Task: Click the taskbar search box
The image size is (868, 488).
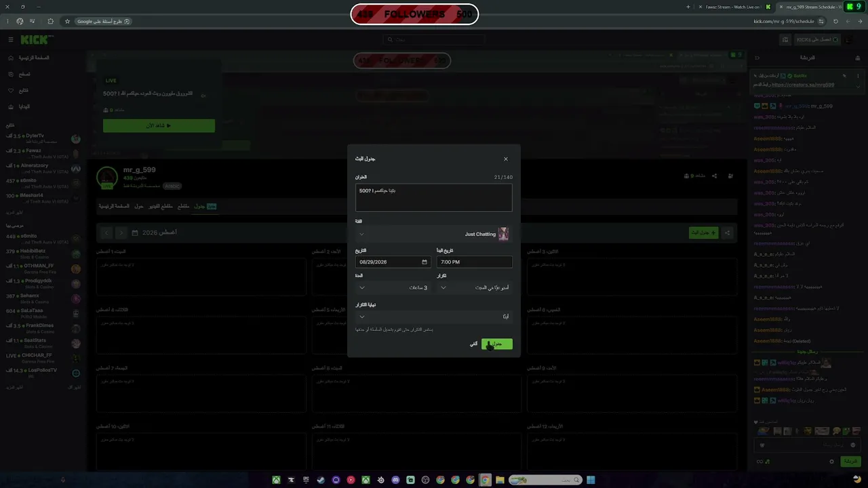Action: click(545, 480)
